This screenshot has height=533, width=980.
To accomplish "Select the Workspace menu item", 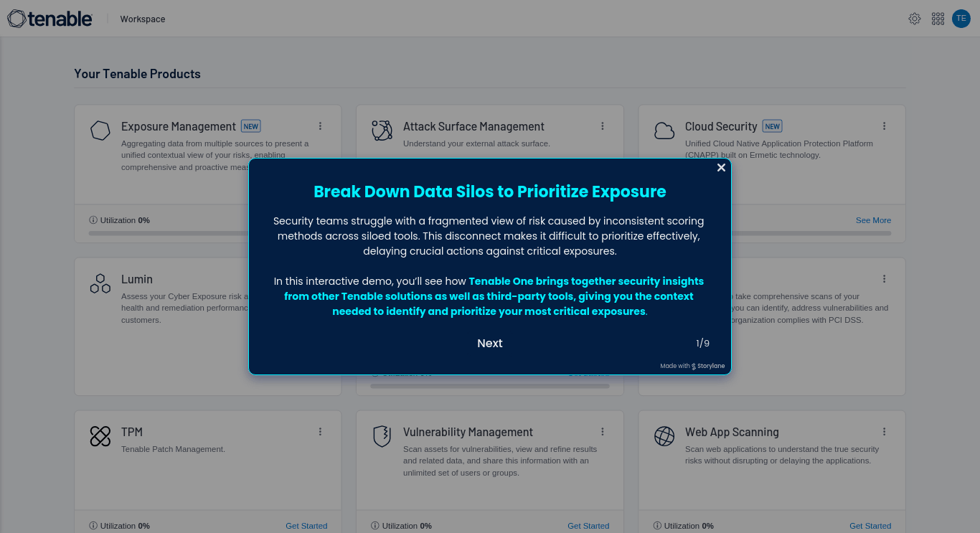I will point(142,19).
